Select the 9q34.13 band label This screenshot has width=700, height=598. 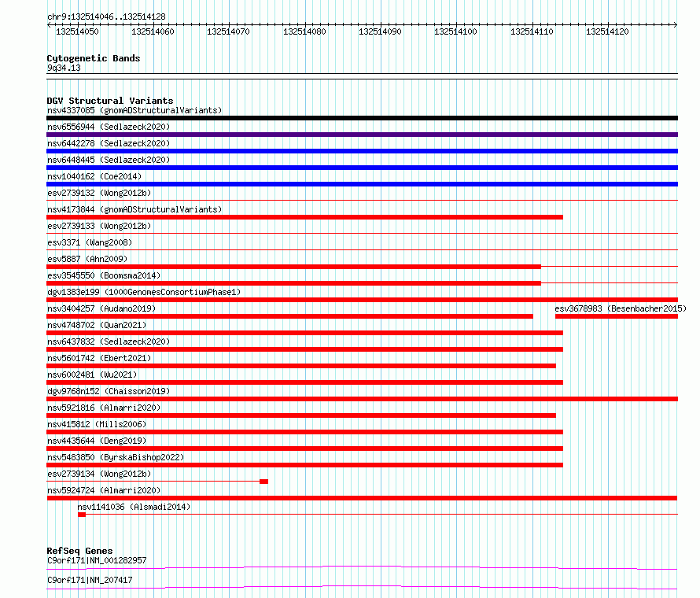click(x=64, y=68)
